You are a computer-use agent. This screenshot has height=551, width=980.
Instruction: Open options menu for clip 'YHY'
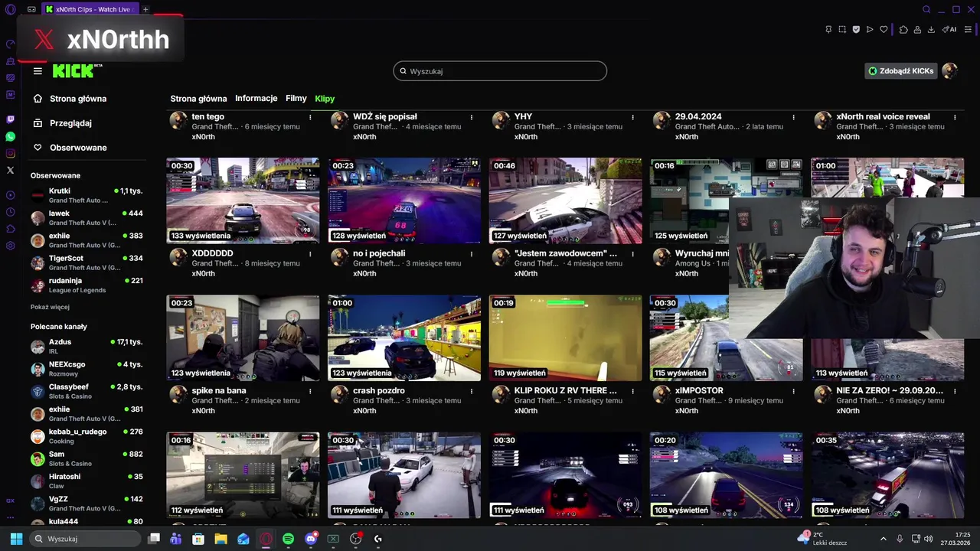click(x=632, y=117)
